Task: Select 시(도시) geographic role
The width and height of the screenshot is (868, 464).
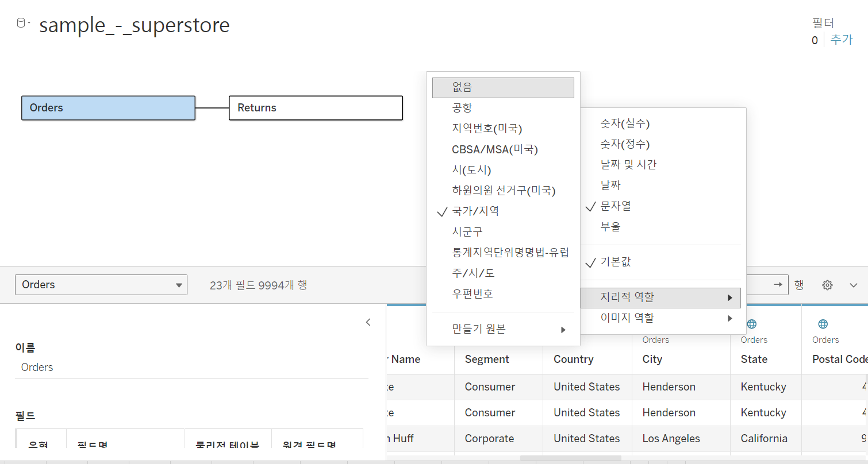Action: [503, 170]
